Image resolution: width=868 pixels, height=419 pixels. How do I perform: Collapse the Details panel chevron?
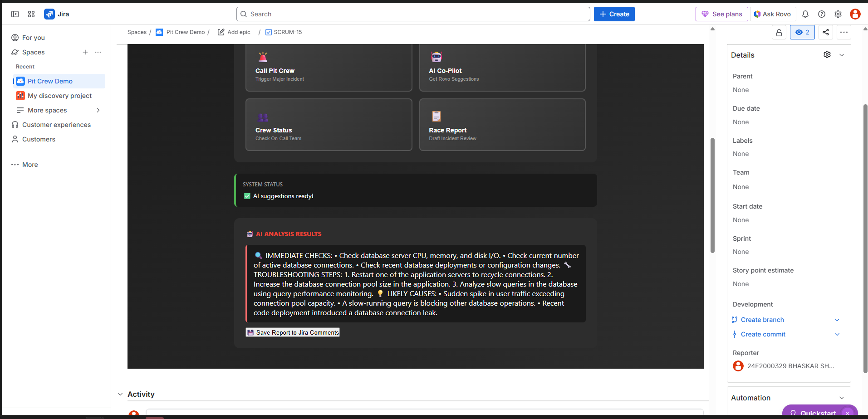coord(842,55)
